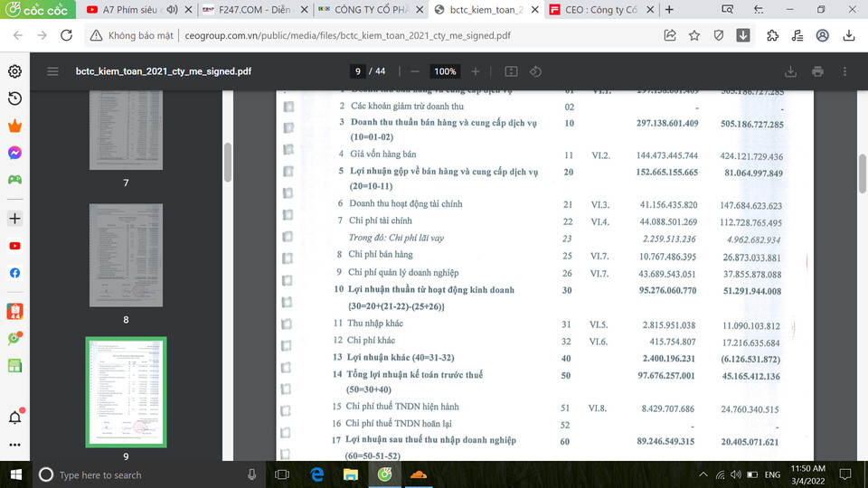This screenshot has height=488, width=868.
Task: Fit the PDF to page
Action: tap(511, 71)
